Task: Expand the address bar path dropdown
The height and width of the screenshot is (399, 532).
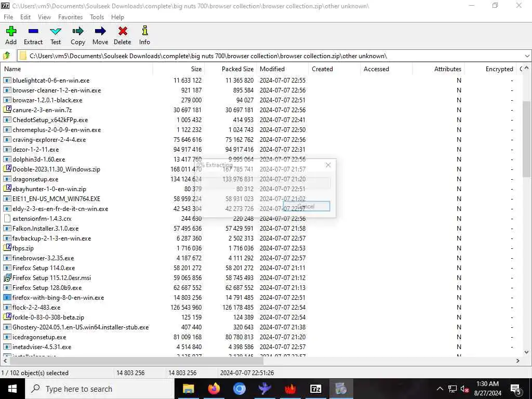Action: tap(527, 56)
